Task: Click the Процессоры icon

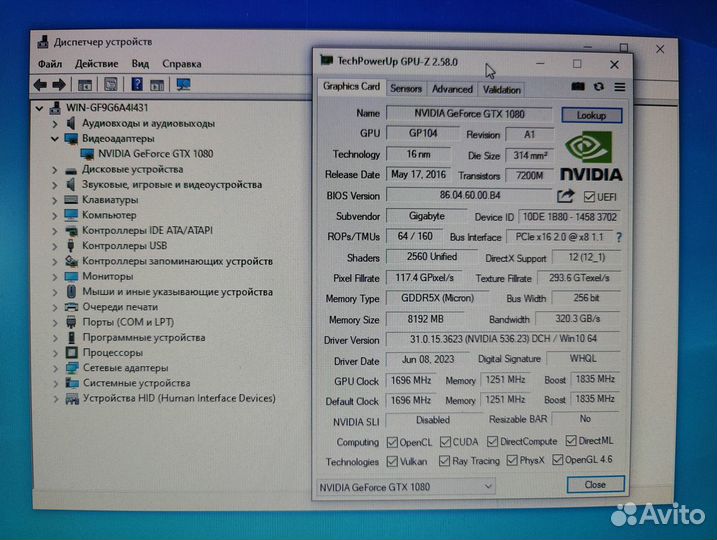Action: click(x=71, y=353)
